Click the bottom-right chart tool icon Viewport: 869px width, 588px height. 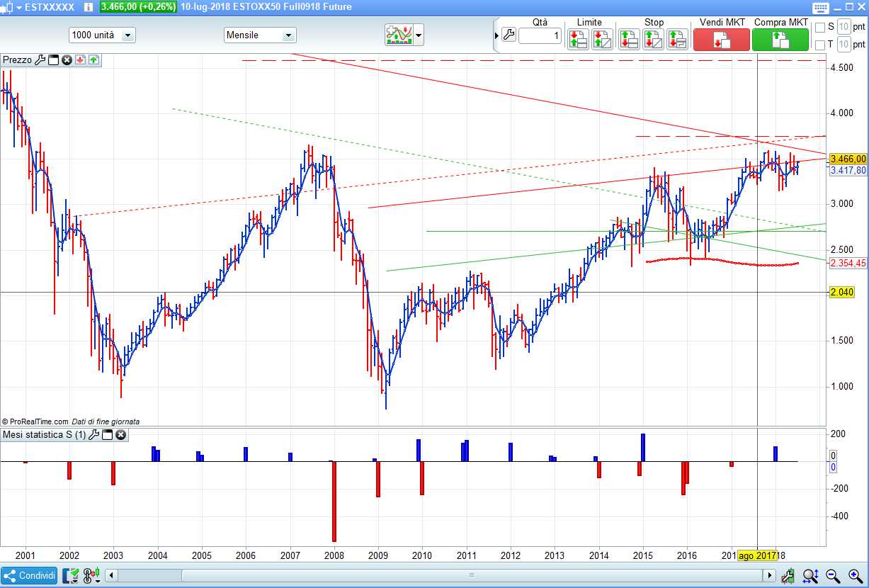point(788,576)
